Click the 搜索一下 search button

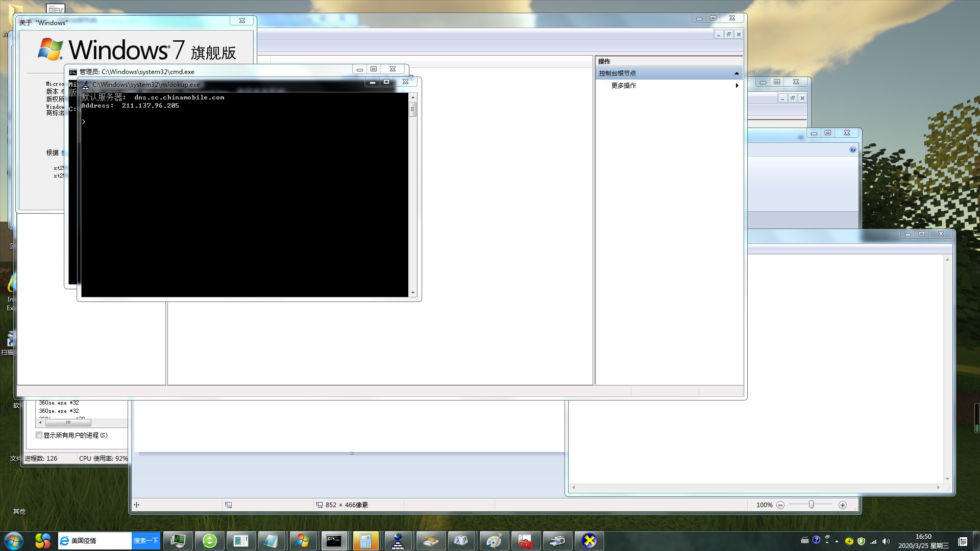click(145, 541)
